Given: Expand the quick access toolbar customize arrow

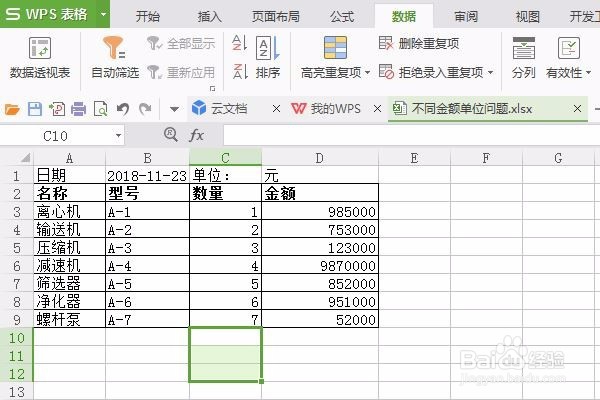Looking at the screenshot, I should click(x=174, y=109).
